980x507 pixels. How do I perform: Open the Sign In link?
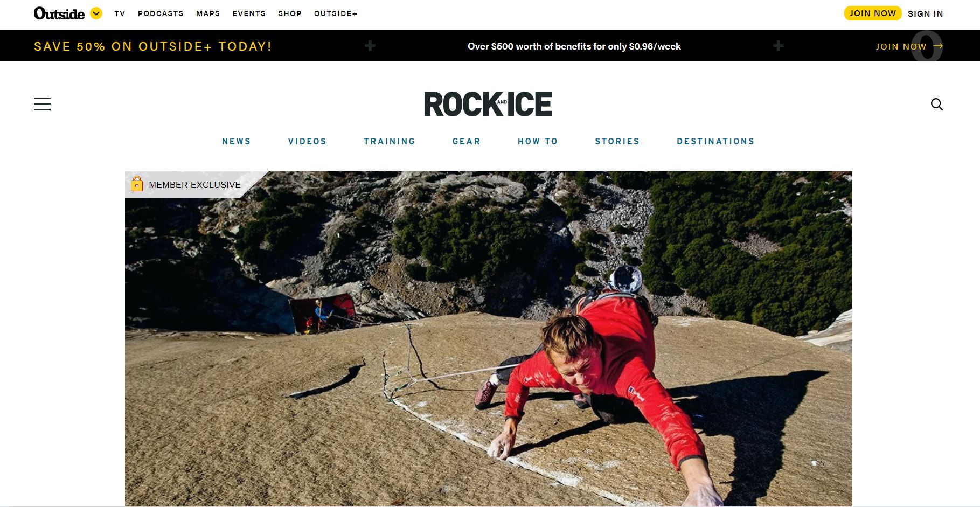(x=925, y=13)
